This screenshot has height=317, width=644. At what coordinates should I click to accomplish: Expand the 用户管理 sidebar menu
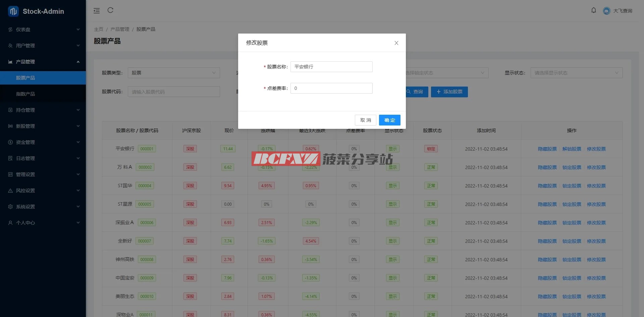tap(43, 46)
